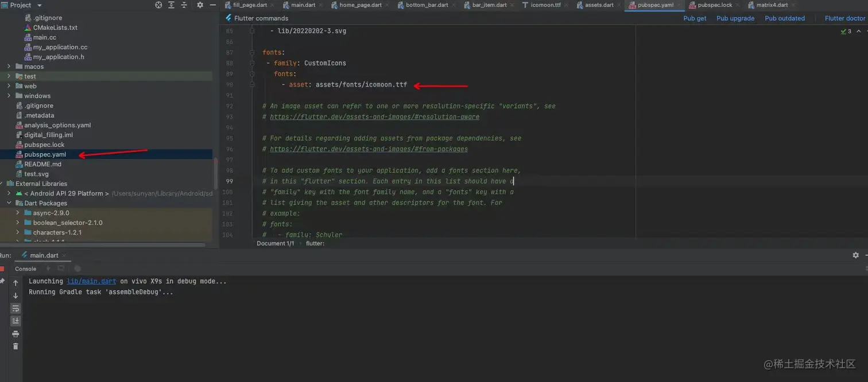Click the hot restart icon beside Console
This screenshot has width=868, height=382.
click(61, 268)
